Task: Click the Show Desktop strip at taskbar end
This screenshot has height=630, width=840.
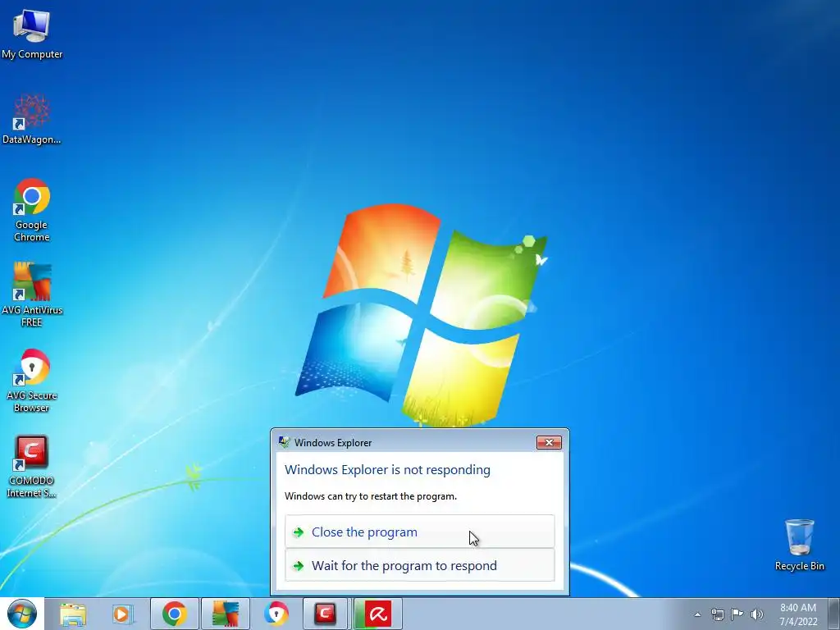Action: tap(834, 614)
